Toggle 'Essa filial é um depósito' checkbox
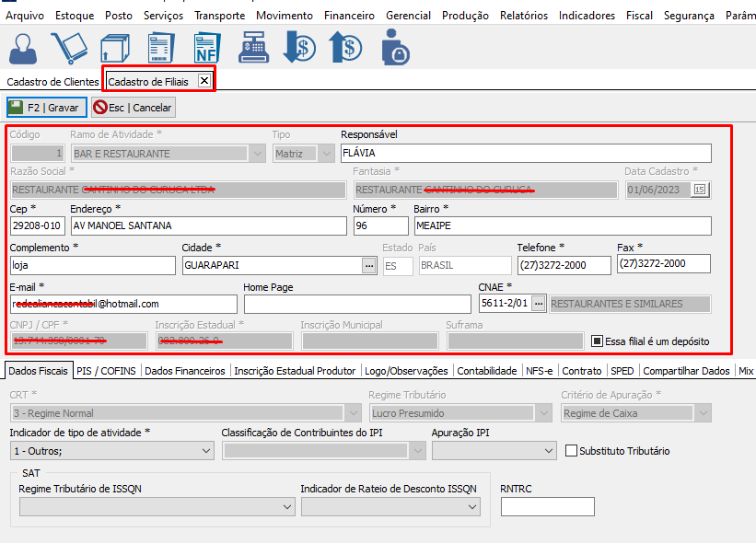This screenshot has width=756, height=543. (x=597, y=341)
